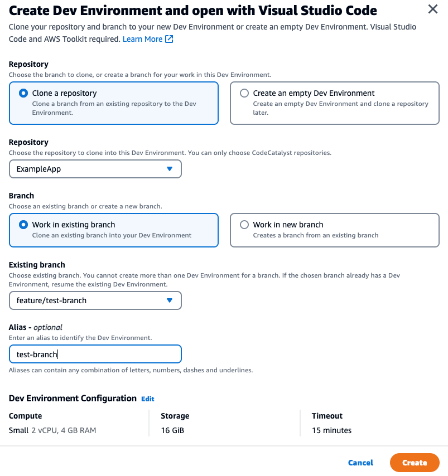The height and width of the screenshot is (476, 448).
Task: Click the 15 minutes timeout value
Action: pos(332,430)
